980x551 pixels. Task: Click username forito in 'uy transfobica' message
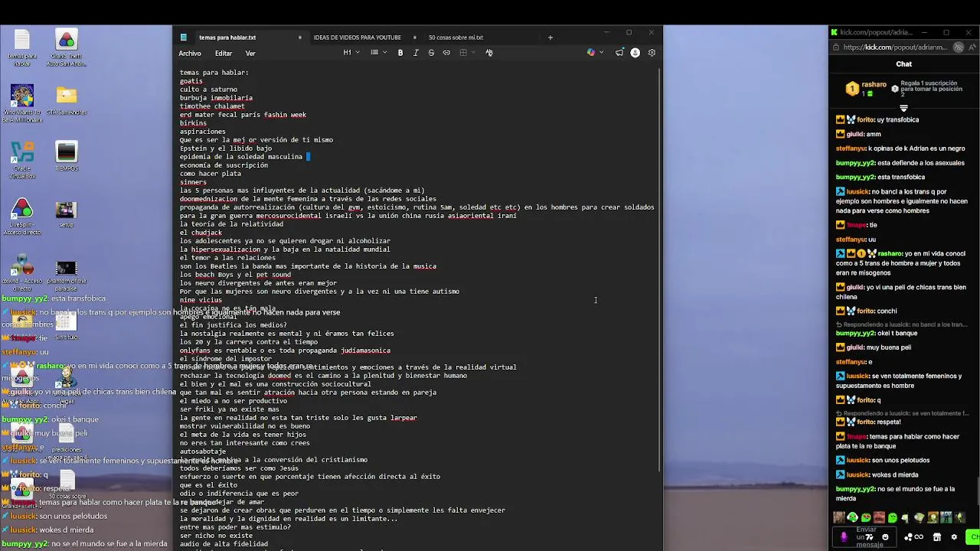(x=866, y=120)
